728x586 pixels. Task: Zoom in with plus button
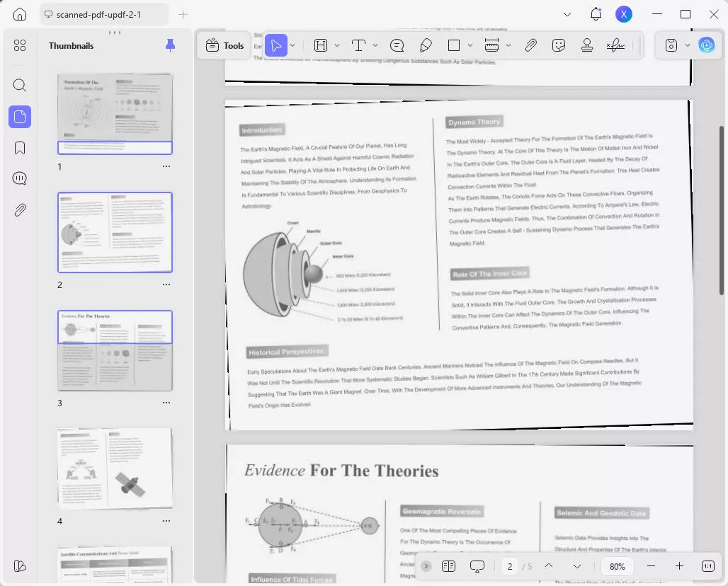click(679, 566)
